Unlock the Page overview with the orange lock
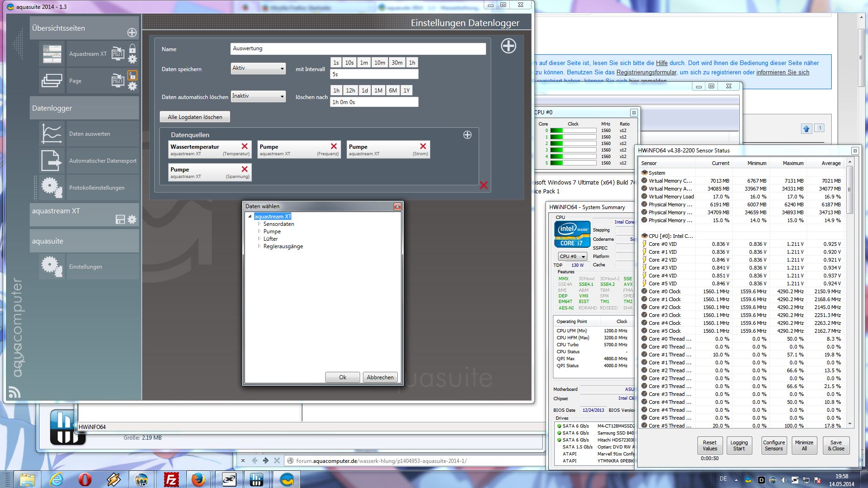Screen dimensions: 868x488 coord(132,75)
